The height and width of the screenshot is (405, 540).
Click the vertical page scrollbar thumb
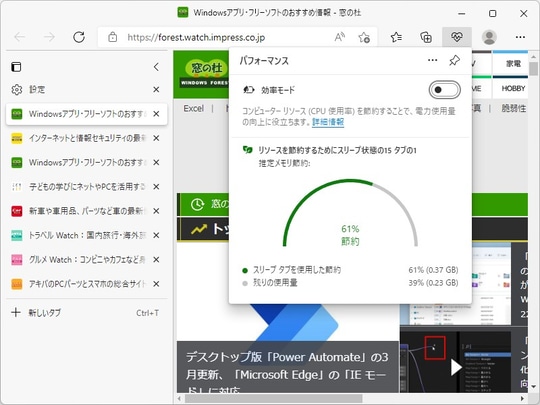click(x=533, y=69)
